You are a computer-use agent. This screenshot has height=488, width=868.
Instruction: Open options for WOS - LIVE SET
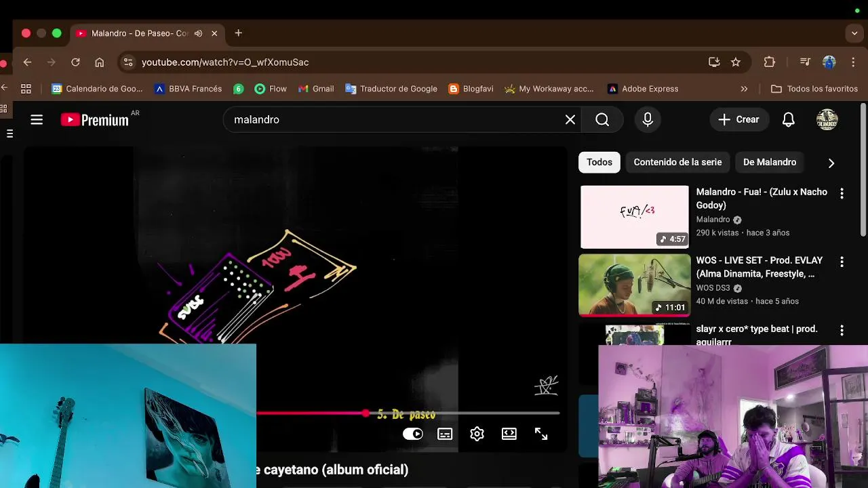842,262
